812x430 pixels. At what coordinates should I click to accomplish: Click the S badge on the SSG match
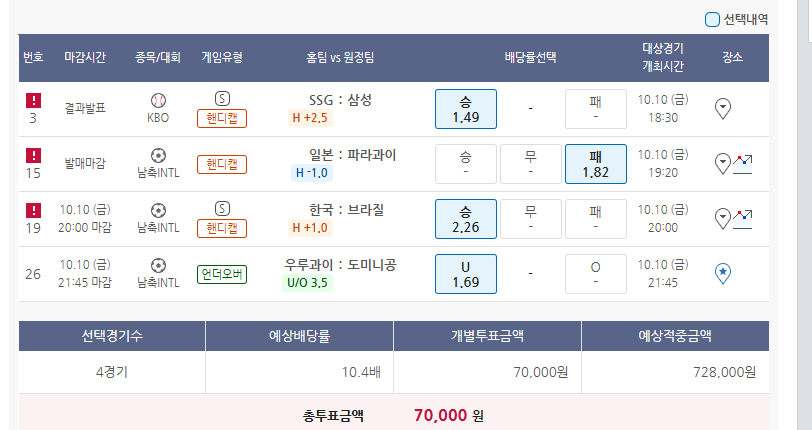coord(222,99)
